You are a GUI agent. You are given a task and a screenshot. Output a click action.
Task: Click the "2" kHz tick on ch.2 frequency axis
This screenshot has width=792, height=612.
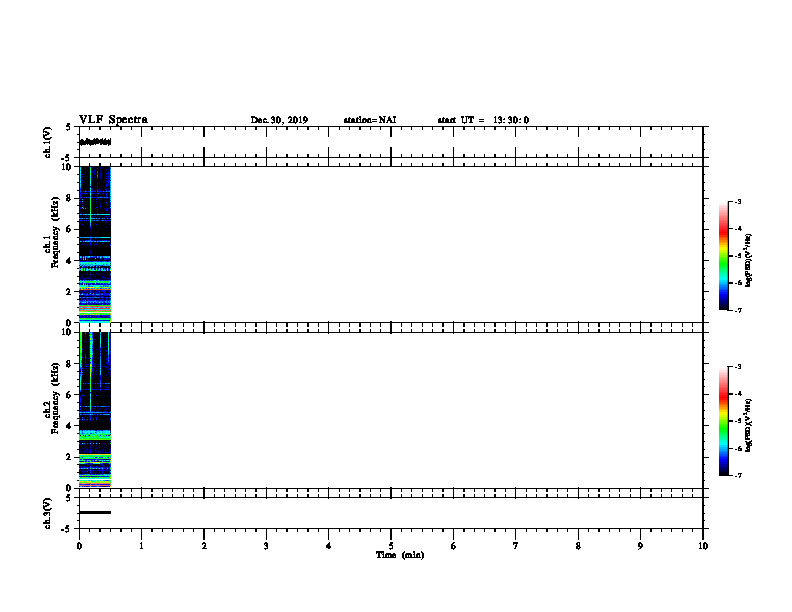coord(69,457)
